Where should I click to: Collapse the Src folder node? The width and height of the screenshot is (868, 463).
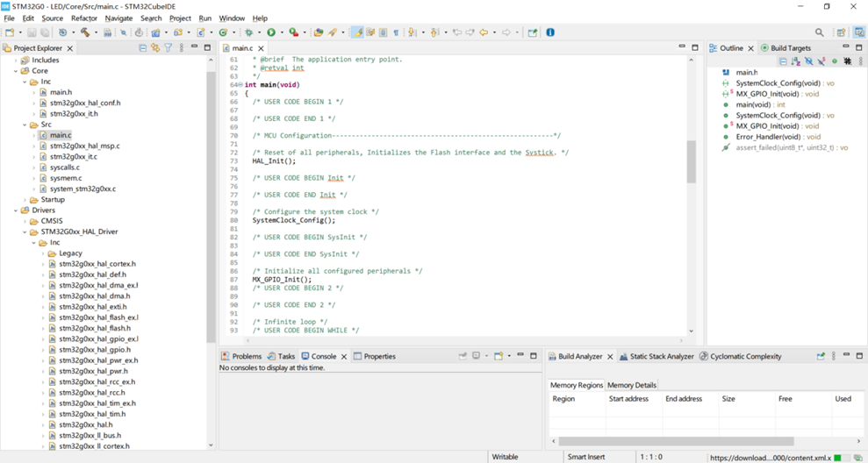coord(25,125)
